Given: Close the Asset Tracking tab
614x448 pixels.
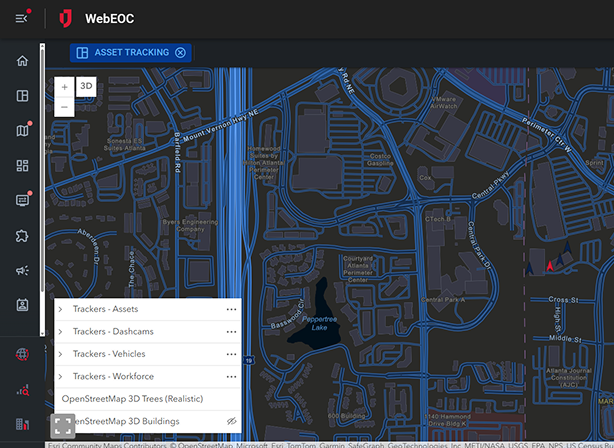Looking at the screenshot, I should pos(180,53).
